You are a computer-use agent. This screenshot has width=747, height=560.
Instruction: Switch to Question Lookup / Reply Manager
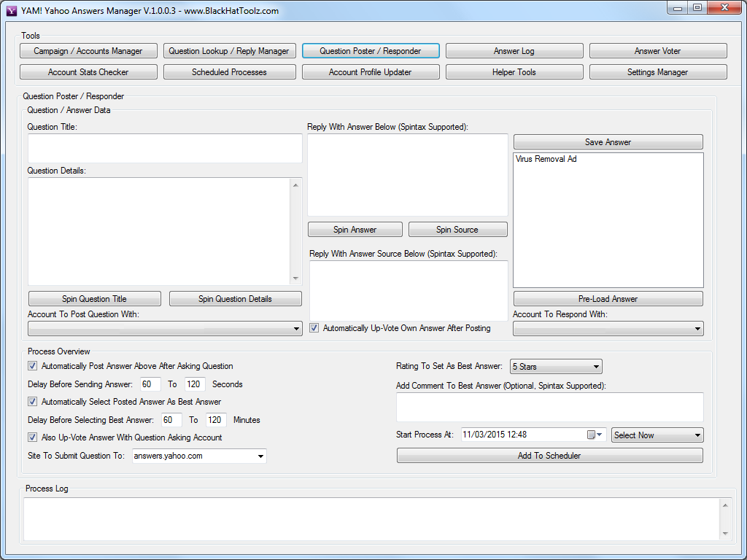click(x=229, y=51)
